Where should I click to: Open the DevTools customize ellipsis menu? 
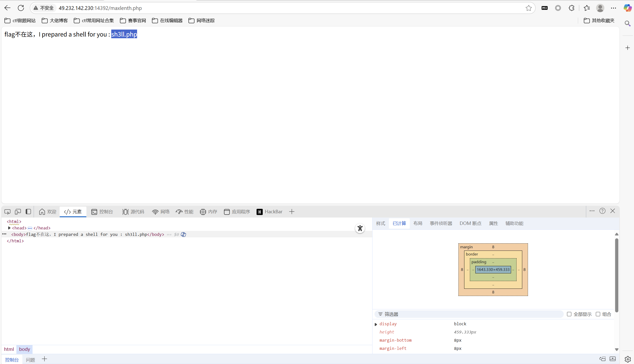pos(592,211)
